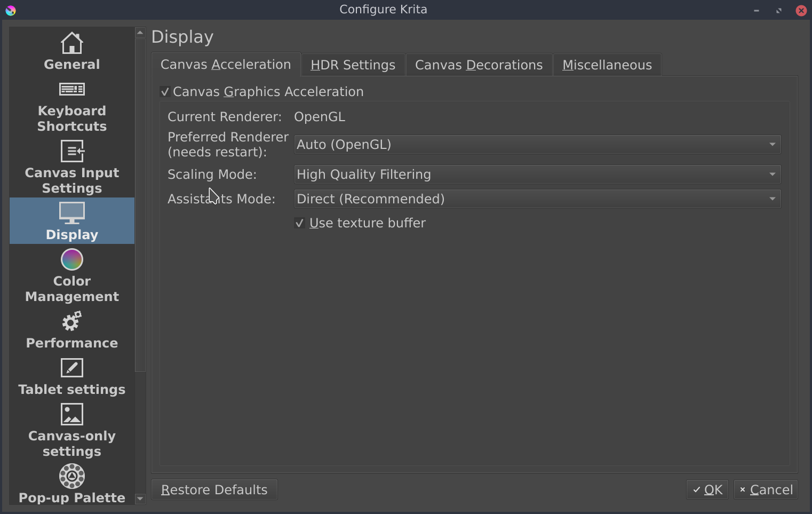
Task: Expand the Assistants Mode dropdown
Action: 537,199
